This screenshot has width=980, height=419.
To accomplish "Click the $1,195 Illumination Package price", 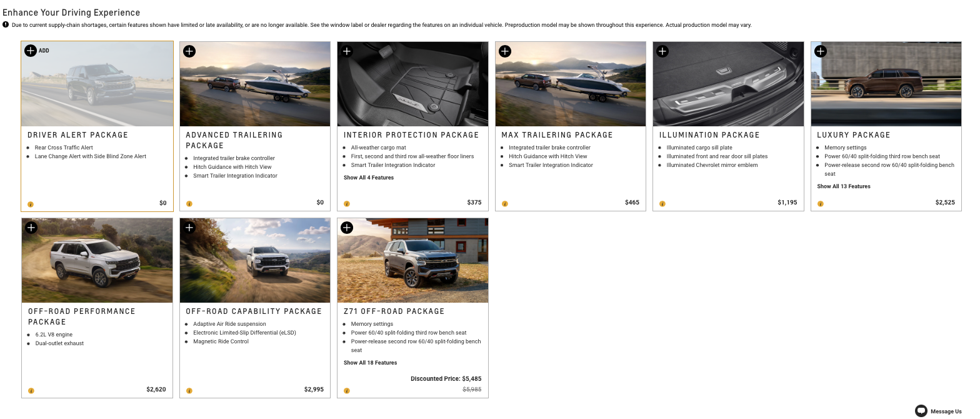I will 787,203.
